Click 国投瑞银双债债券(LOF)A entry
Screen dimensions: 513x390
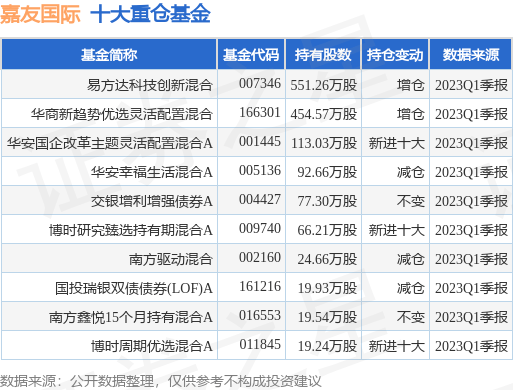tap(134, 288)
